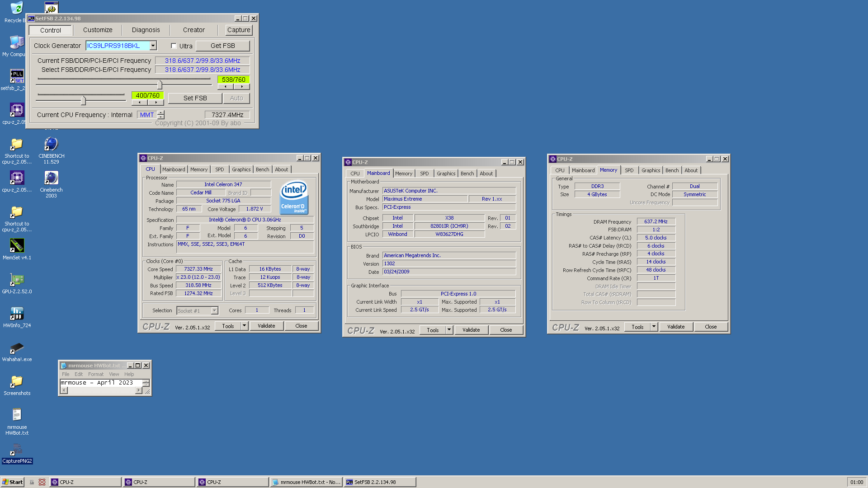Click right arrow under the 538/760 value
The height and width of the screenshot is (488, 868).
click(242, 86)
